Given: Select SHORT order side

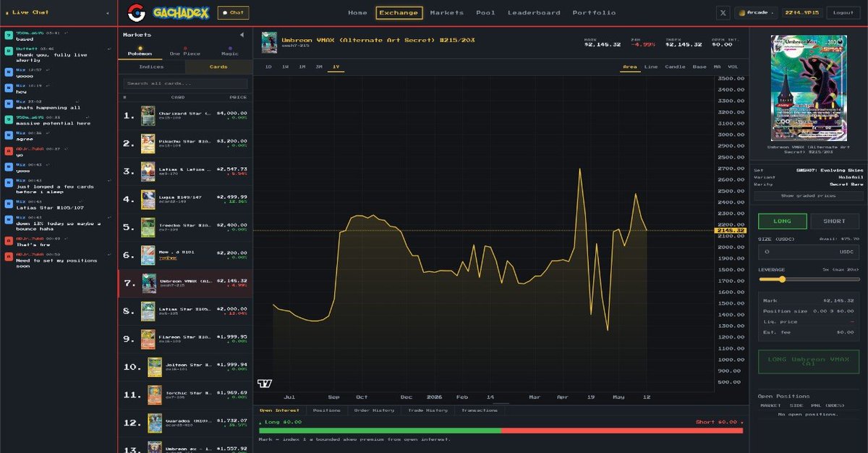Looking at the screenshot, I should pos(835,221).
